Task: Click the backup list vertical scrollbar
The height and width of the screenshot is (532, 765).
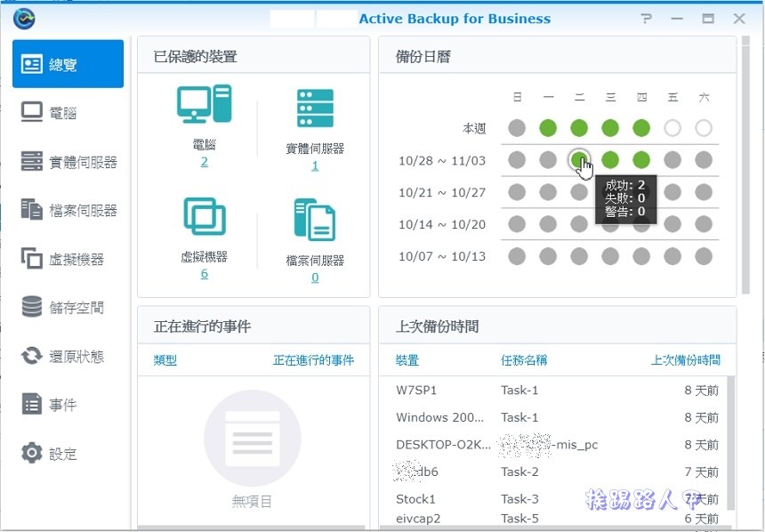Action: pyautogui.click(x=730, y=442)
